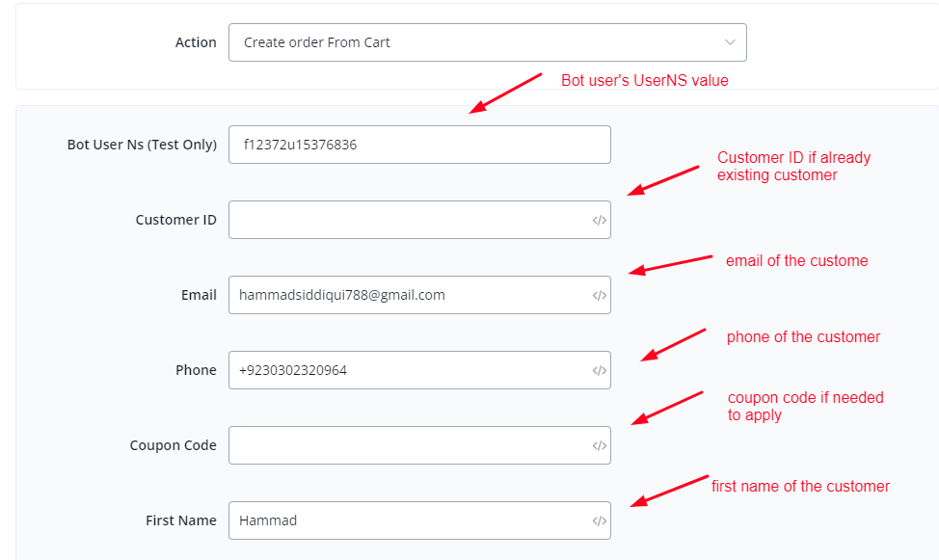Click the 'Phone' field label

coord(196,370)
